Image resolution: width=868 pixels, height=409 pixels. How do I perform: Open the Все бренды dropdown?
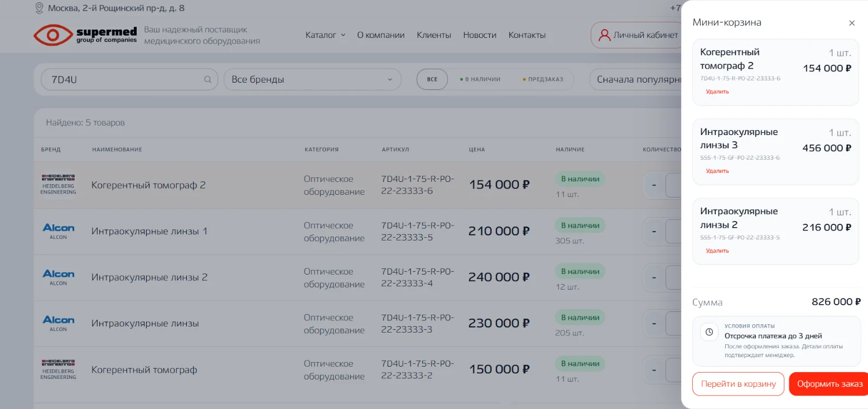[312, 79]
